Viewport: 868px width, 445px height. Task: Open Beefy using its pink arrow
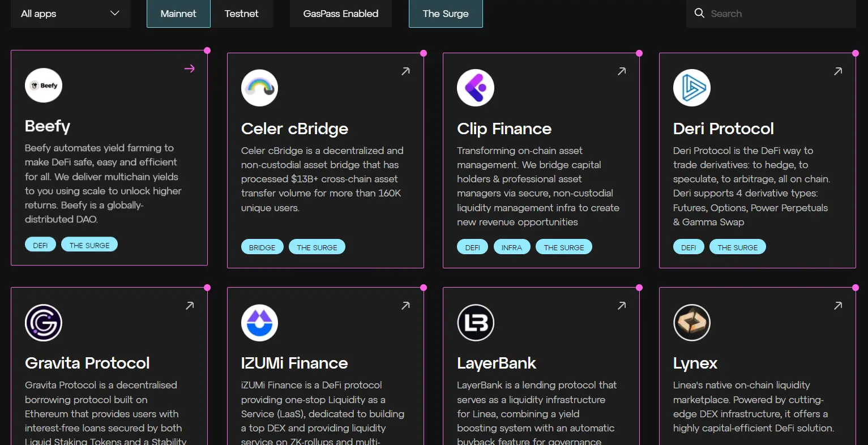coord(190,69)
